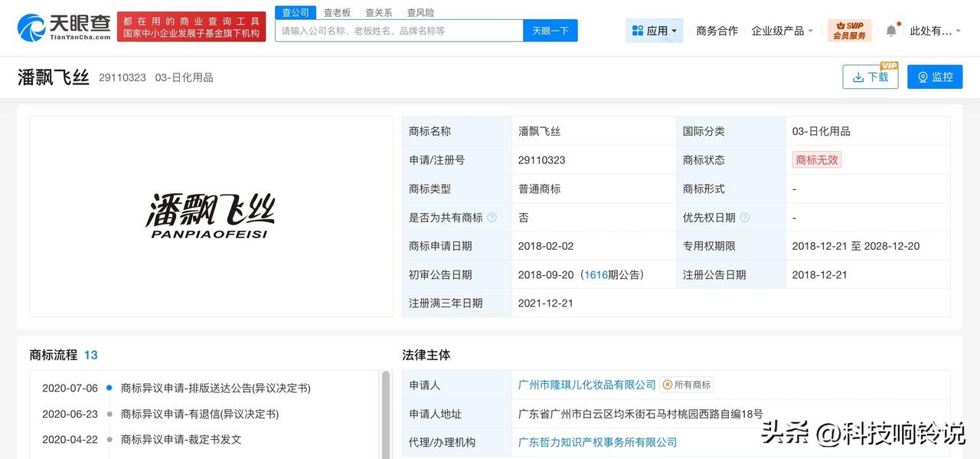Open the 1616 announcement issue link
980x459 pixels.
pyautogui.click(x=596, y=274)
